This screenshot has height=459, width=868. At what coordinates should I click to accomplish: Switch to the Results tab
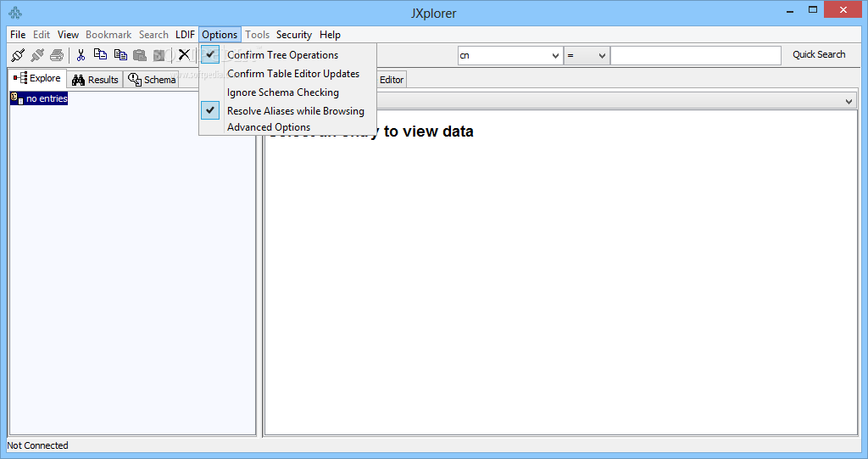95,80
